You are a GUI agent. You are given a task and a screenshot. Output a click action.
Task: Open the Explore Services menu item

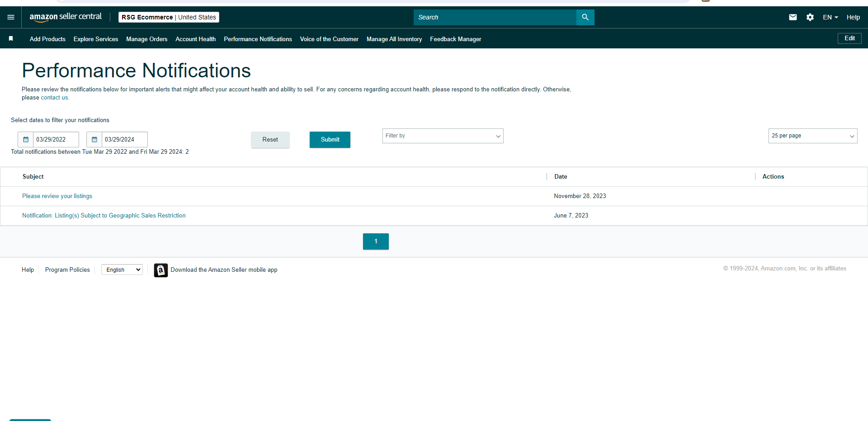96,39
